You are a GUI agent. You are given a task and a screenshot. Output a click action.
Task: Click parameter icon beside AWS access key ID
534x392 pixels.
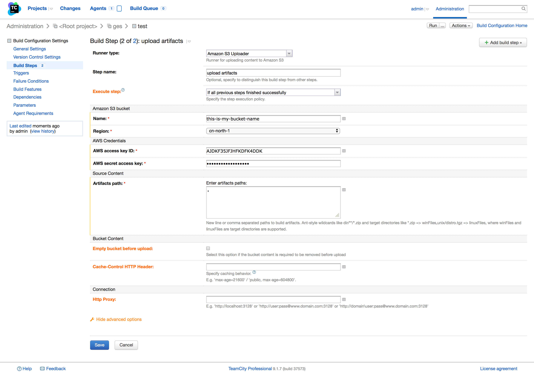[x=344, y=151]
